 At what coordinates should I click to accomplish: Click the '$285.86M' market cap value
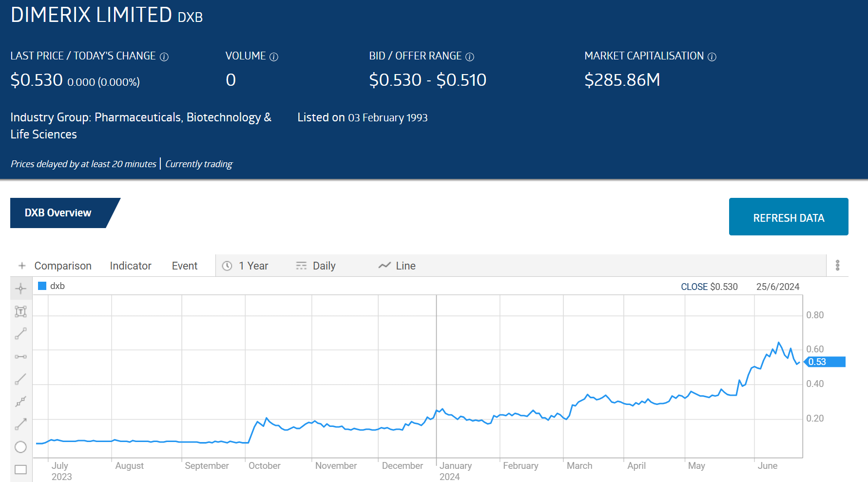coord(622,80)
